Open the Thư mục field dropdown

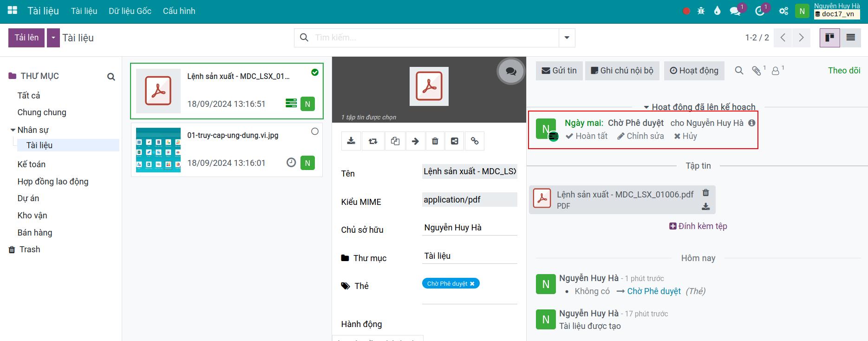470,256
